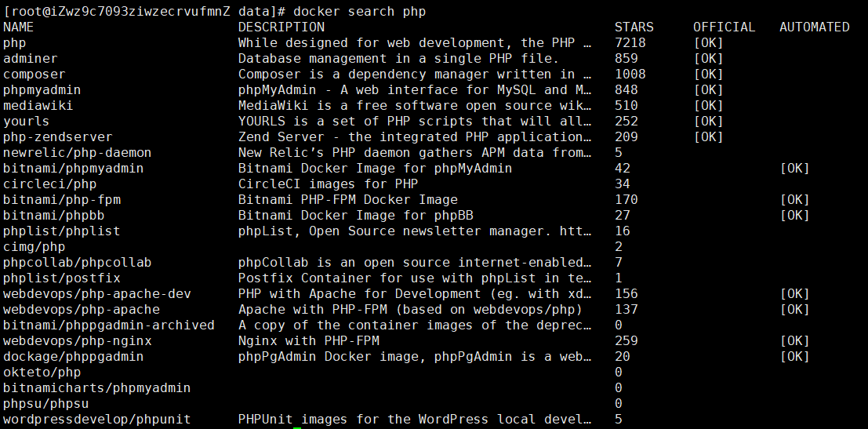Click the STARS column header
This screenshot has height=429, width=868.
pos(634,27)
